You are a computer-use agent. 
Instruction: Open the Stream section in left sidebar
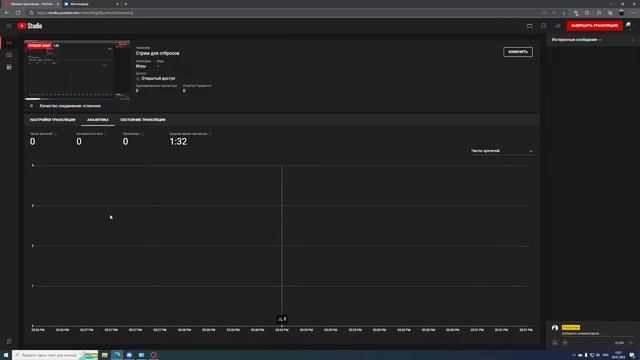[9, 42]
